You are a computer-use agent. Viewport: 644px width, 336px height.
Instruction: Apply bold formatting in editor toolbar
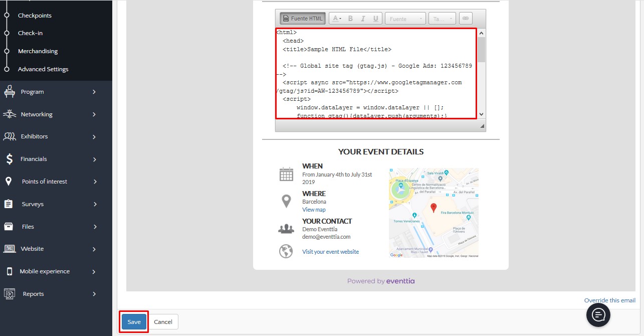[x=350, y=19]
